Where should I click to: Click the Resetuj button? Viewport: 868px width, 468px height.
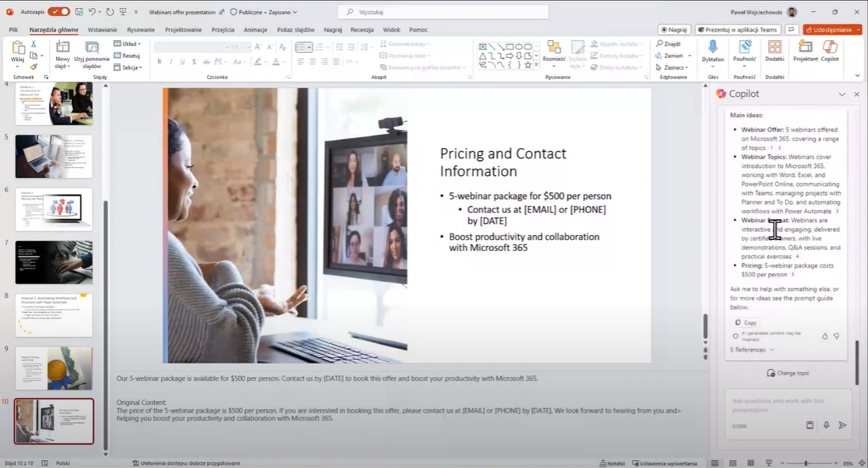[x=127, y=55]
